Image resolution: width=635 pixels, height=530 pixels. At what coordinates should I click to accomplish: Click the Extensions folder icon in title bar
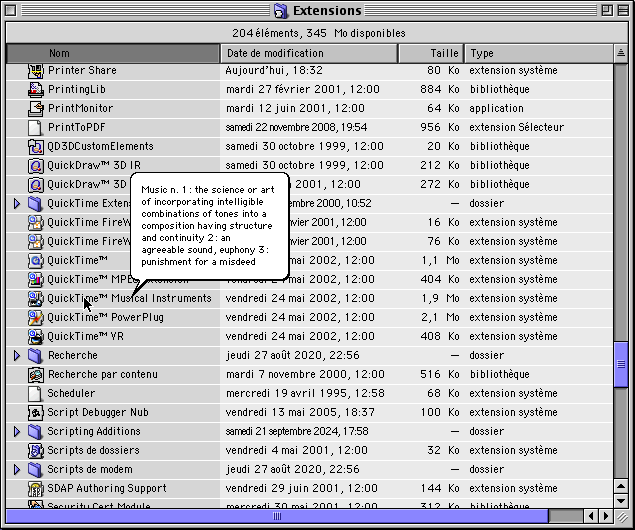pos(281,11)
